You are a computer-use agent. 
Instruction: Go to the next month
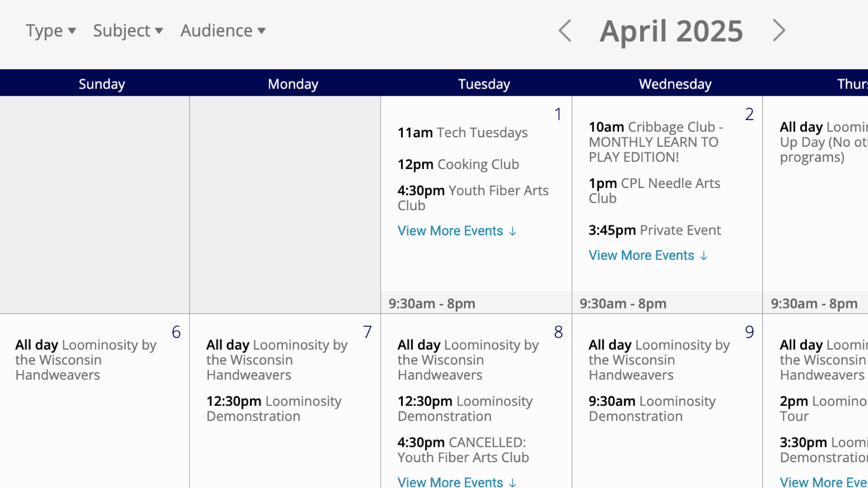[779, 30]
